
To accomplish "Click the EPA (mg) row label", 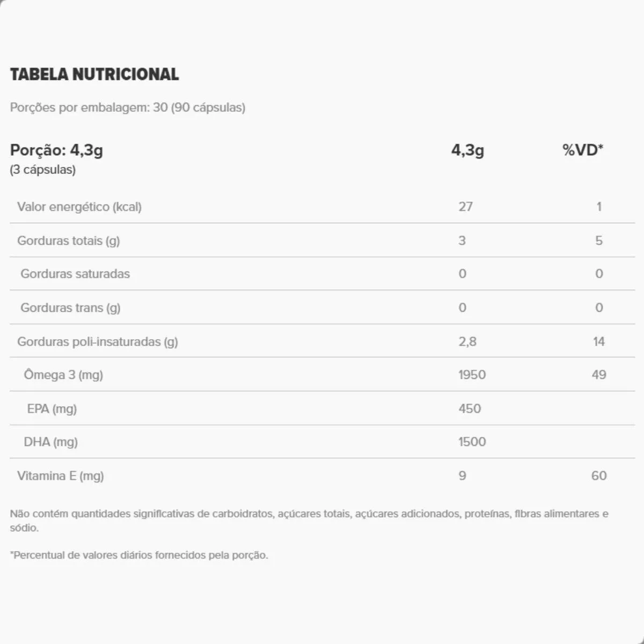I will click(x=52, y=408).
